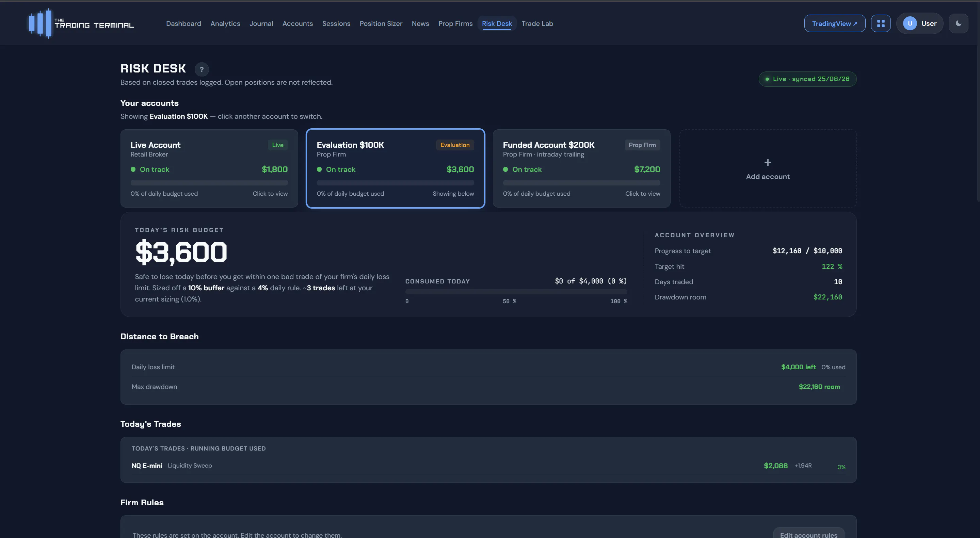Navigate to Prop Firms
This screenshot has width=980, height=538.
tap(455, 23)
